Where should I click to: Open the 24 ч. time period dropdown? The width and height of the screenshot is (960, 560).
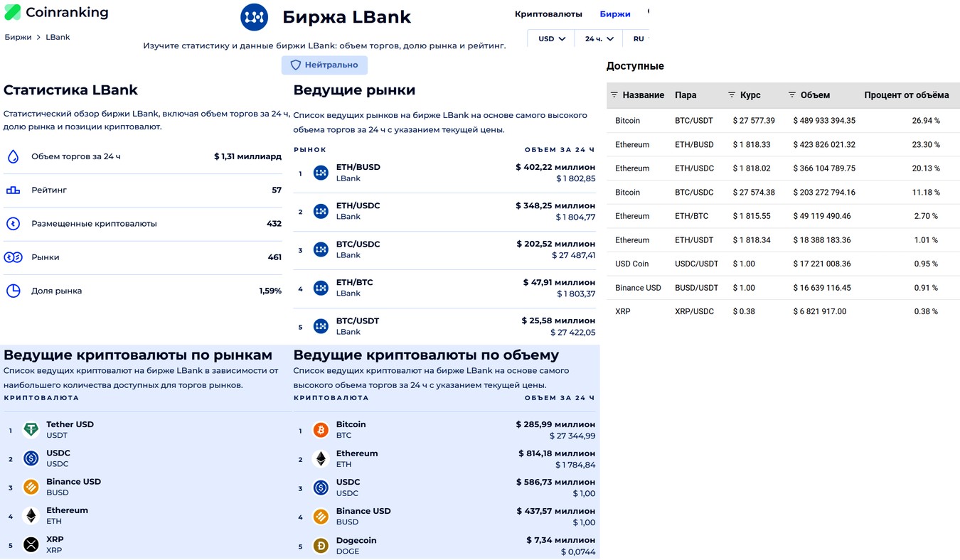coord(599,38)
